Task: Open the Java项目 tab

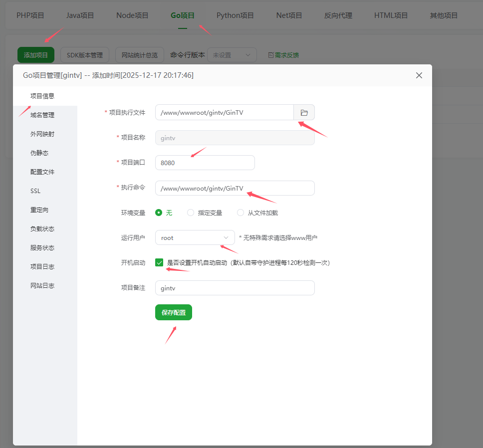Action: 80,15
